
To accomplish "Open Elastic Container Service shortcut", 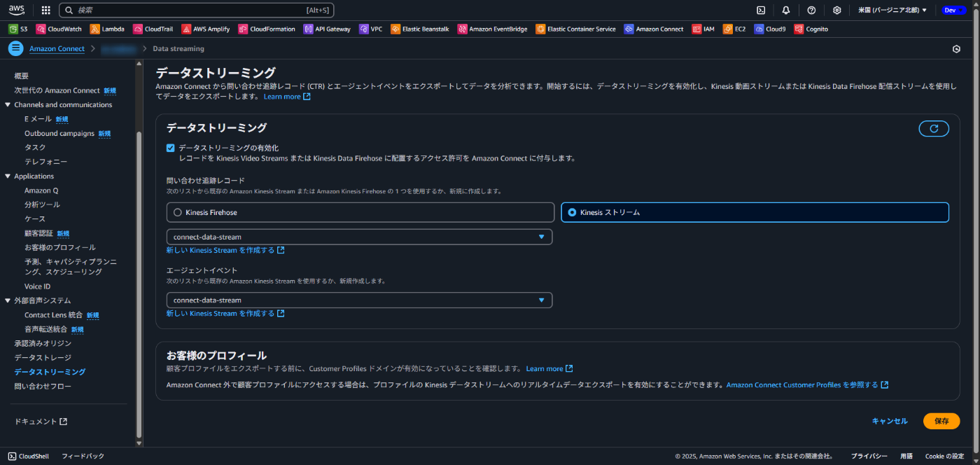I will pos(575,29).
